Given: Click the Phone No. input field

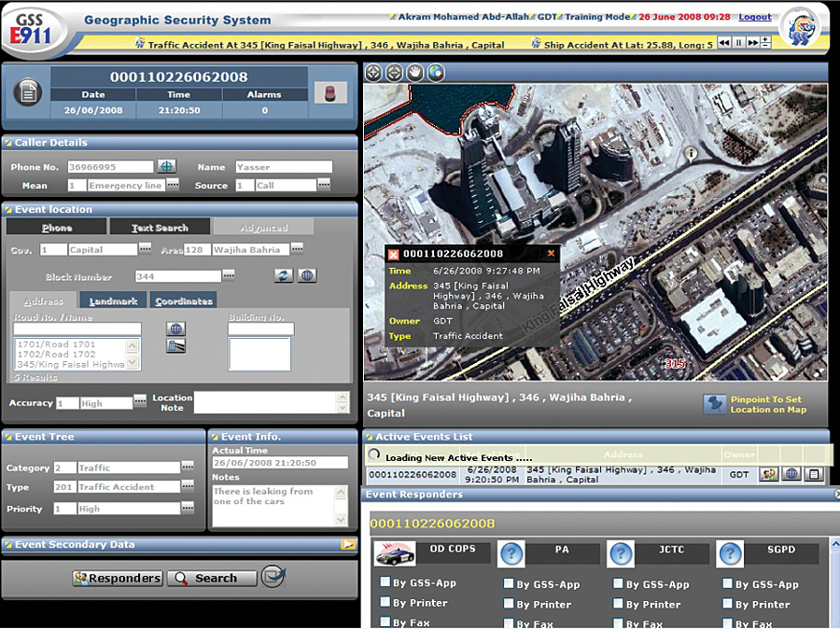Looking at the screenshot, I should click(110, 167).
